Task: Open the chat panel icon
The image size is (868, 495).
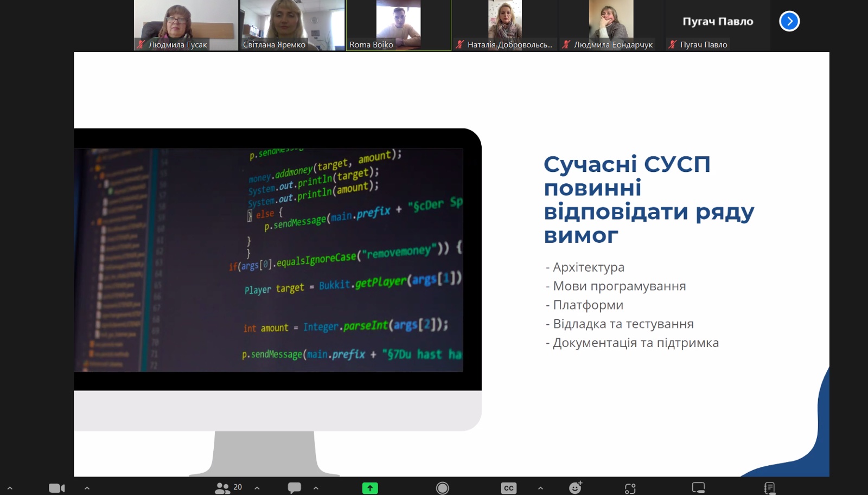Action: click(294, 488)
